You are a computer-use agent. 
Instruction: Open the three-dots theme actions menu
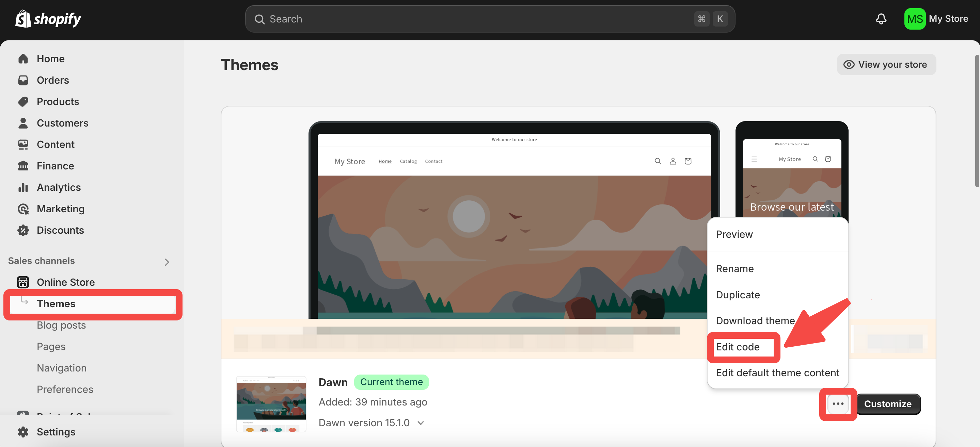838,404
